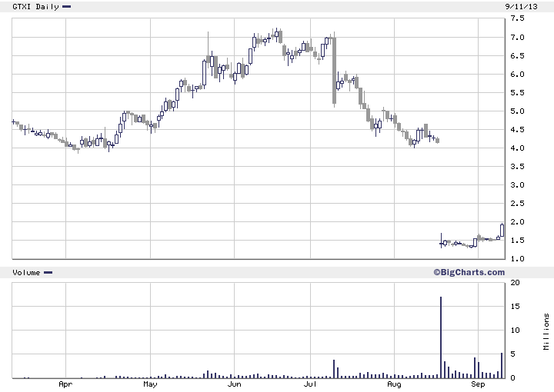The width and height of the screenshot is (554, 392).
Task: Click the Volume legend color marker
Action: point(48,272)
